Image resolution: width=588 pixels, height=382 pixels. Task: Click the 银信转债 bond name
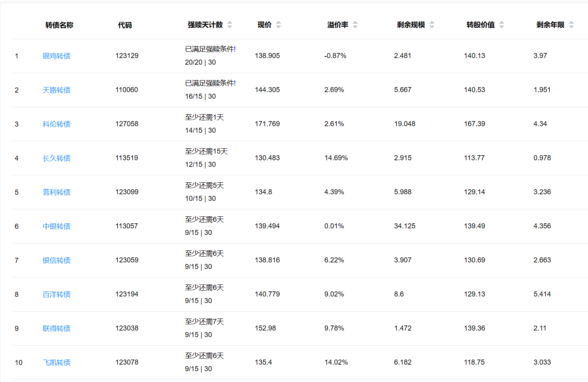click(x=57, y=260)
